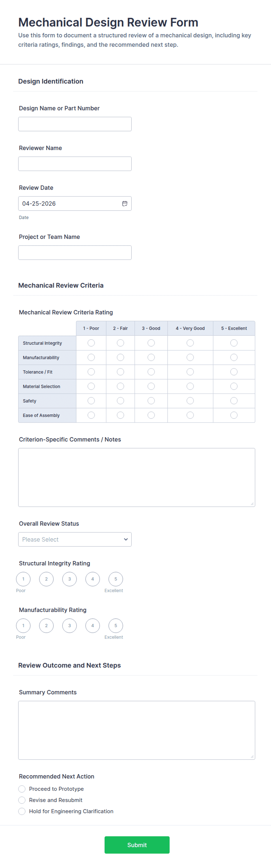Click the Reviewer Name input field
This screenshot has height=868, width=271.
(75, 163)
